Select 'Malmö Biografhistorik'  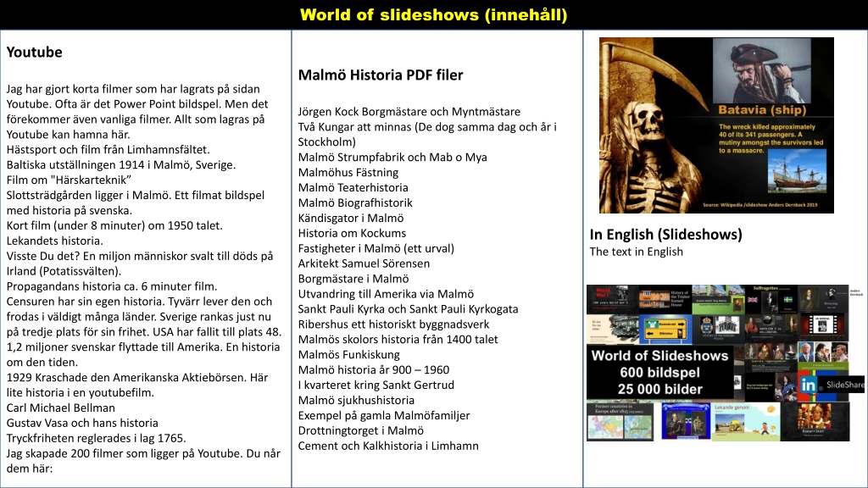click(355, 203)
